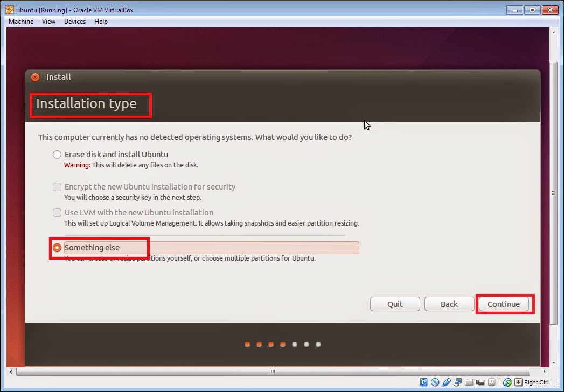Click the Quit button
The height and width of the screenshot is (392, 564).
point(395,304)
